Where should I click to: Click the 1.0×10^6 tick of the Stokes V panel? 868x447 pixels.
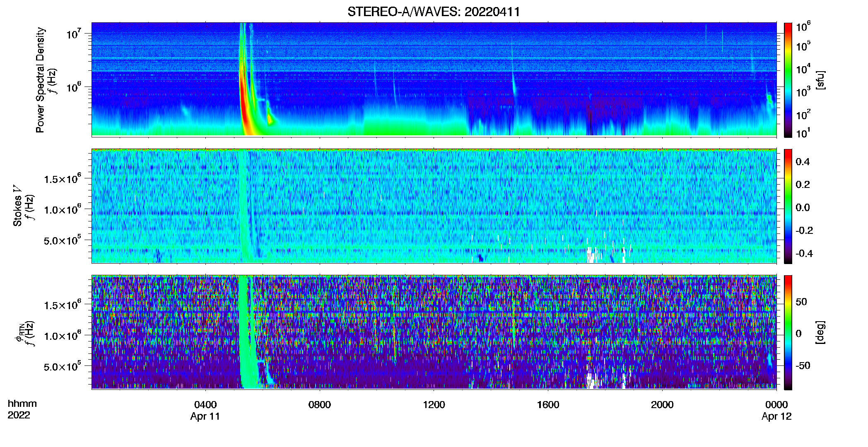[63, 209]
